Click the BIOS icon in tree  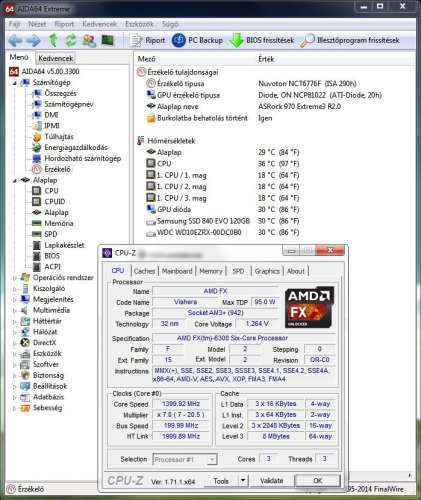pos(37,256)
